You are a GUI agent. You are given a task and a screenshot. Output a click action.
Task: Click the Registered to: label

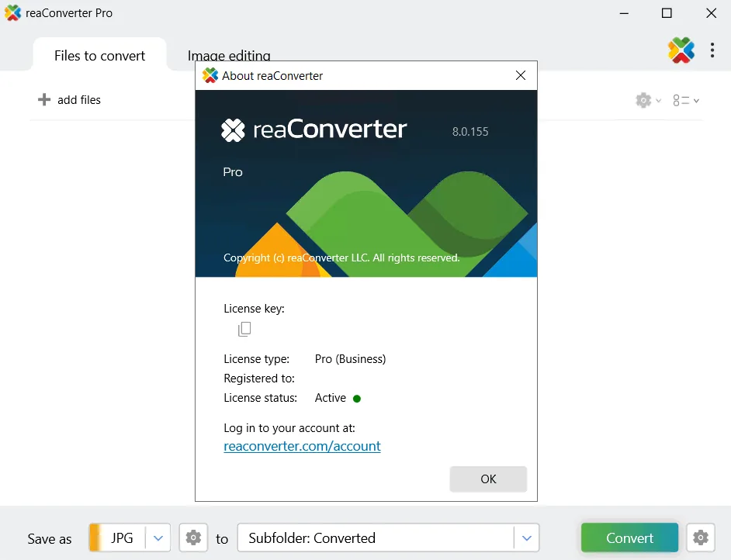click(x=259, y=379)
